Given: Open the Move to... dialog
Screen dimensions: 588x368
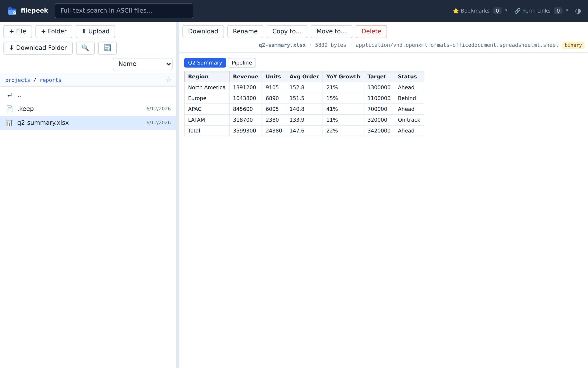Looking at the screenshot, I should (331, 31).
